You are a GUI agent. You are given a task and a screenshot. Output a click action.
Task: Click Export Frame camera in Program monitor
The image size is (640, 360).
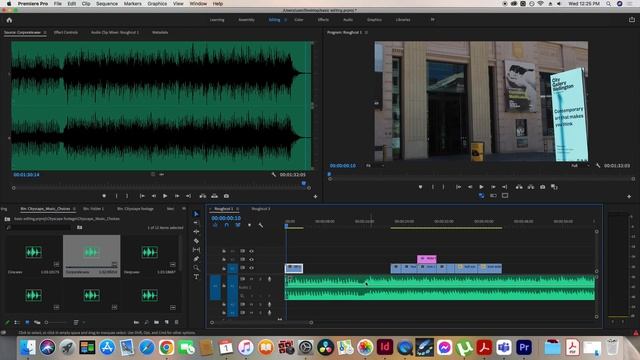coord(542,187)
